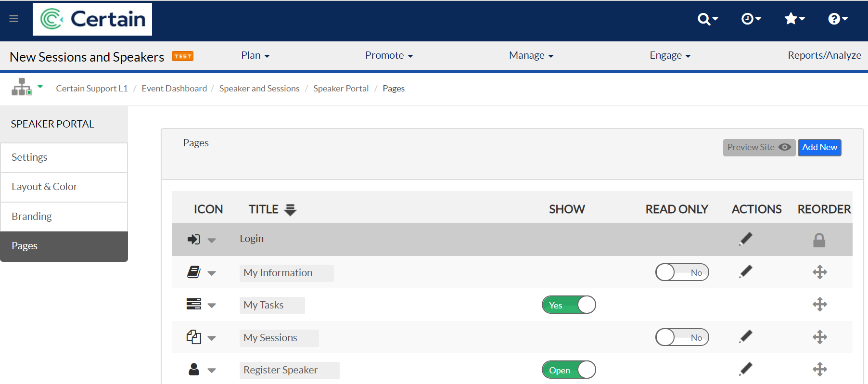Click the TITLE column header
Image resolution: width=868 pixels, height=384 pixels.
[264, 209]
